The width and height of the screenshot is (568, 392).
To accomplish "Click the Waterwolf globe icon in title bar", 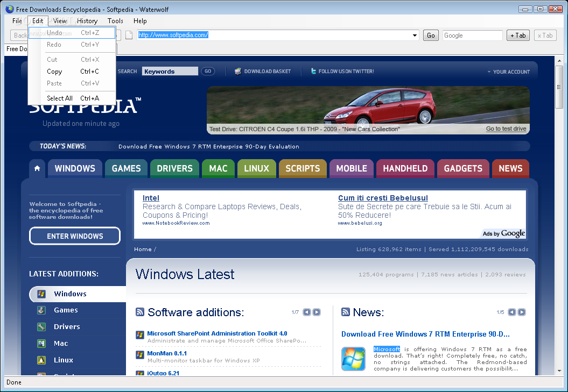I will 10,9.
